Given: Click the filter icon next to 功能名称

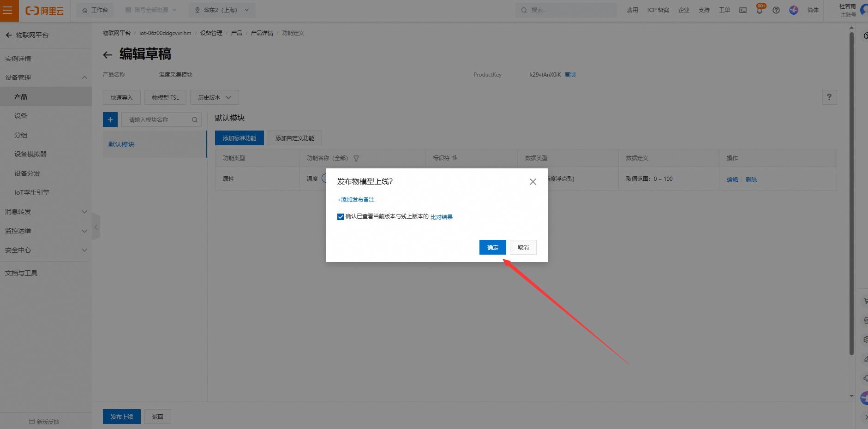Looking at the screenshot, I should pyautogui.click(x=356, y=158).
